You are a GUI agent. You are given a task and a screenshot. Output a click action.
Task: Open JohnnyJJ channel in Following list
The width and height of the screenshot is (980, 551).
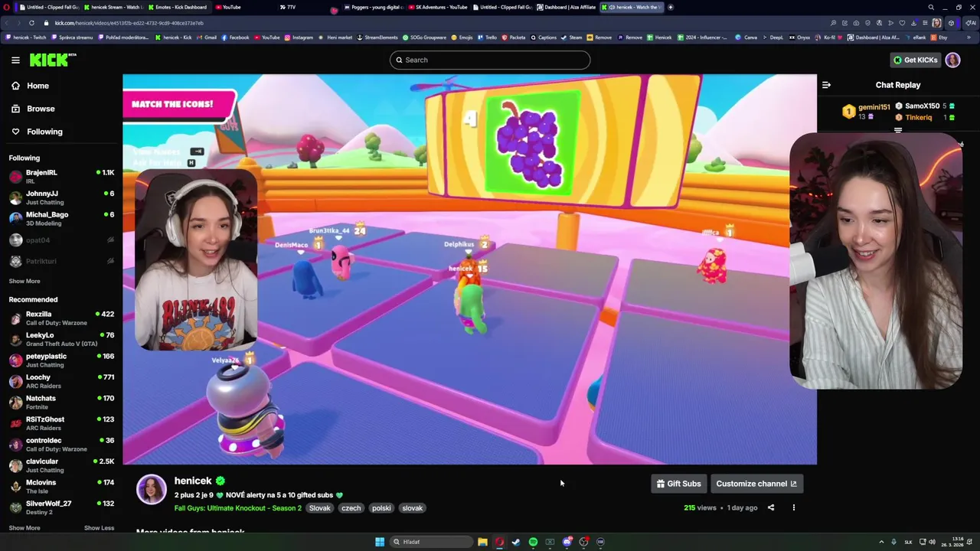coord(61,197)
